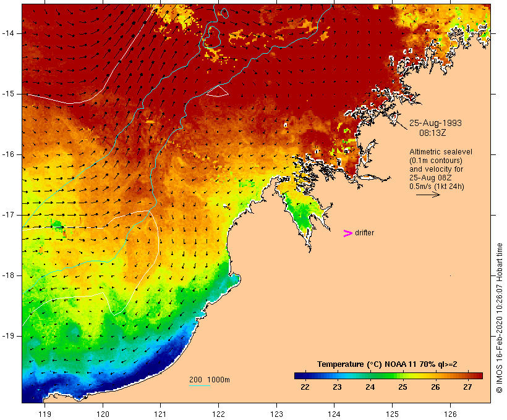Click the latitude axis label -18
This screenshot has width=507, height=420.
[8, 275]
